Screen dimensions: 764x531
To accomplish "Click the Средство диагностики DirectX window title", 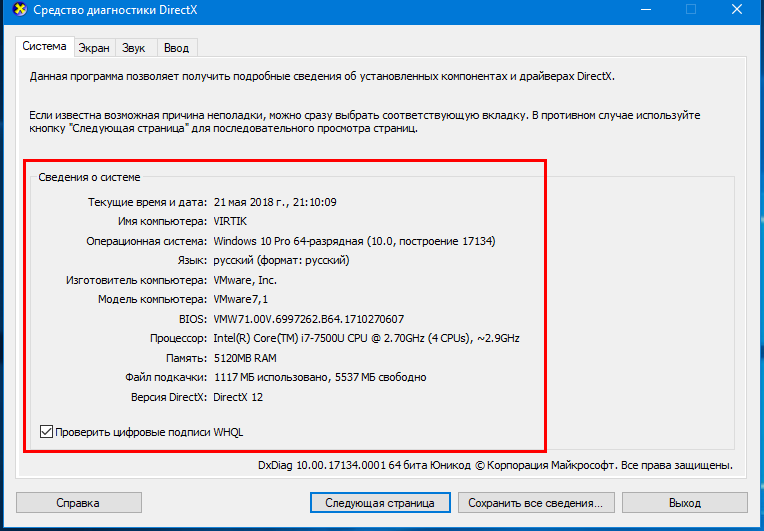I will (x=115, y=10).
